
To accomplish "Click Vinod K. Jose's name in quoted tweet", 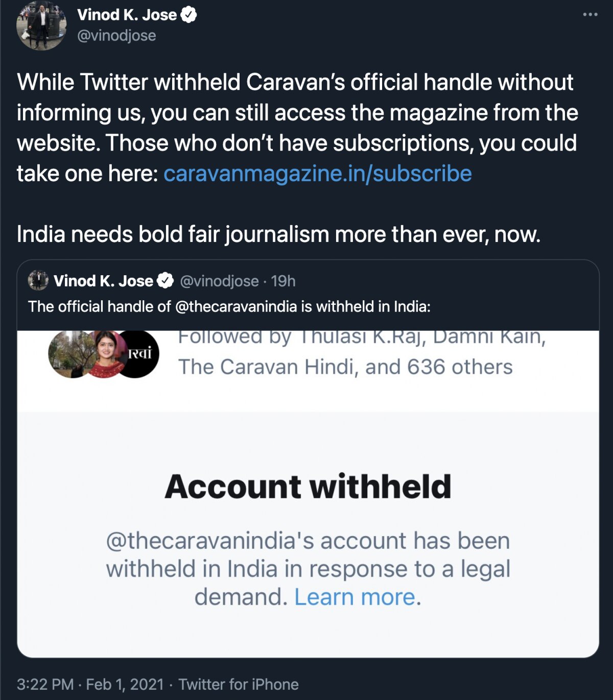I will pyautogui.click(x=103, y=281).
